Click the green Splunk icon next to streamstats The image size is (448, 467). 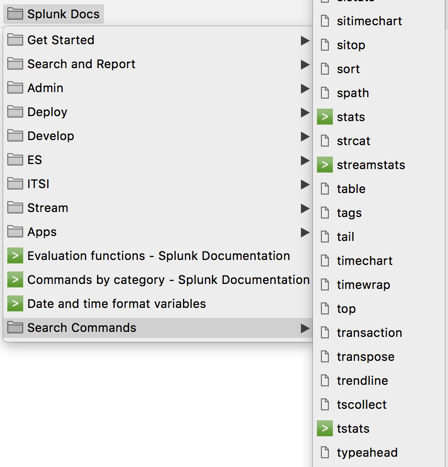tap(325, 165)
